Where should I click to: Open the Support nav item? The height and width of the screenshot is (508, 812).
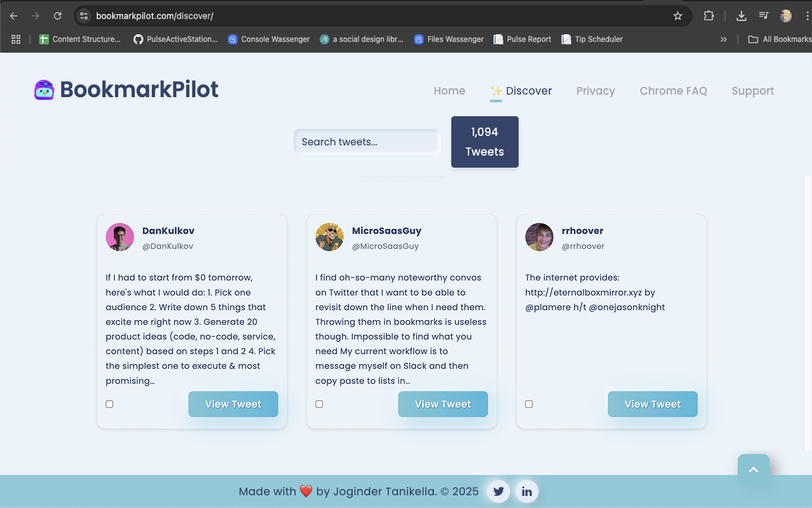coord(752,91)
